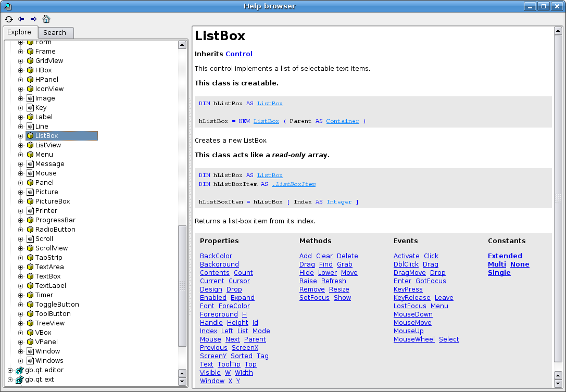Expand the Panel tree node
The width and height of the screenshot is (566, 392).
[x=21, y=183]
